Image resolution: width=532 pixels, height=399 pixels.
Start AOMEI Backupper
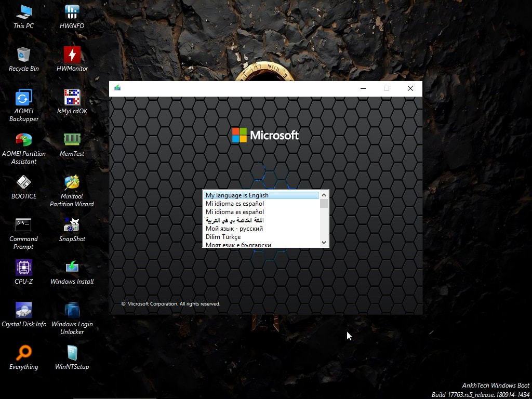coord(23,98)
